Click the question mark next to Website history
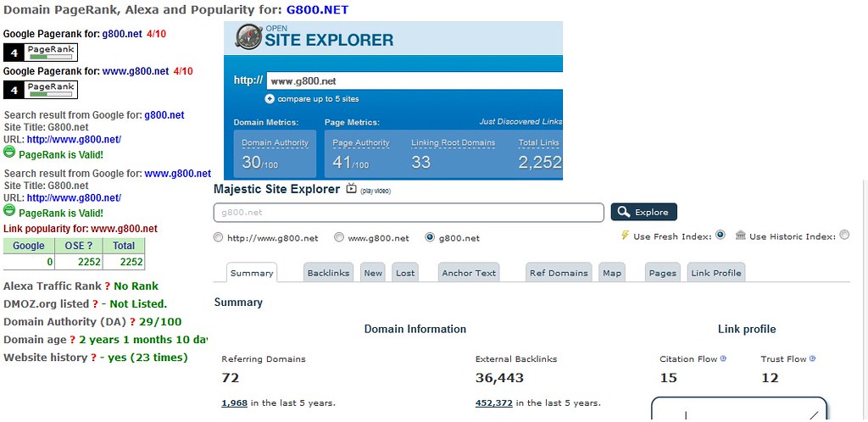The width and height of the screenshot is (868, 422). click(94, 358)
